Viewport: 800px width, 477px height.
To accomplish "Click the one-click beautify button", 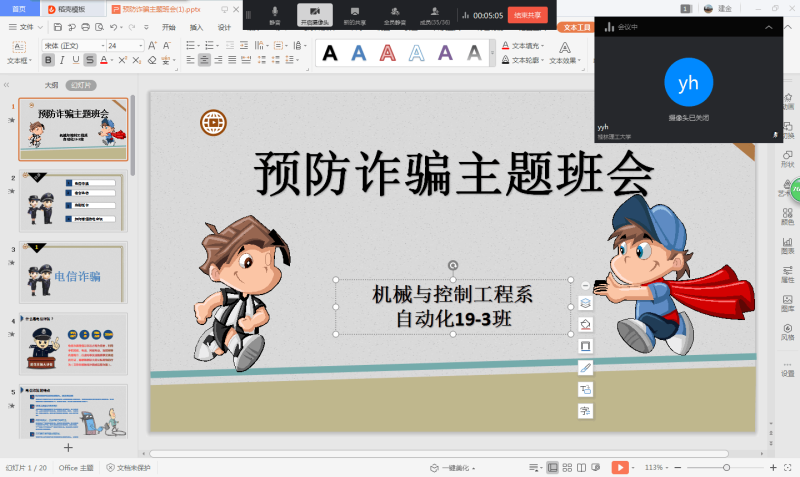I will click(x=453, y=467).
